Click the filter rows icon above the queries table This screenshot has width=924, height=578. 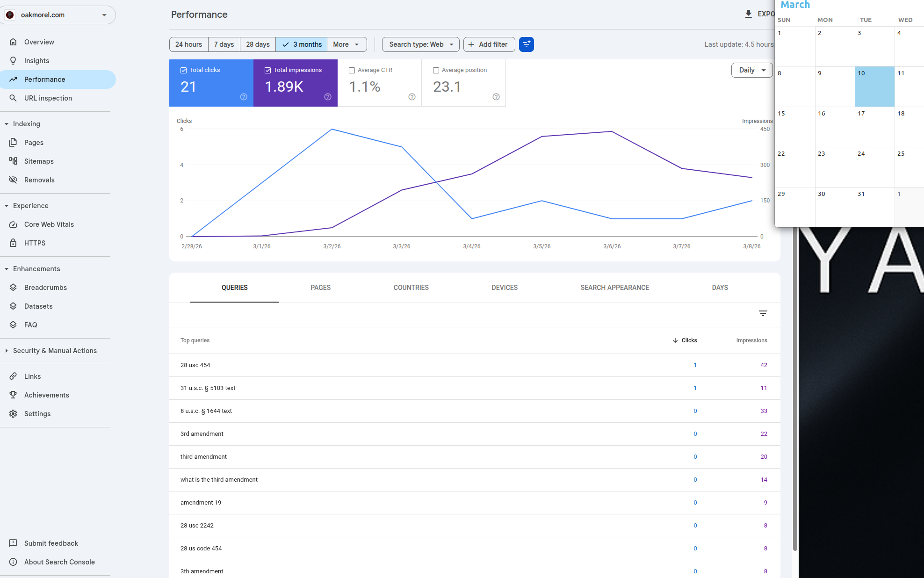point(763,313)
